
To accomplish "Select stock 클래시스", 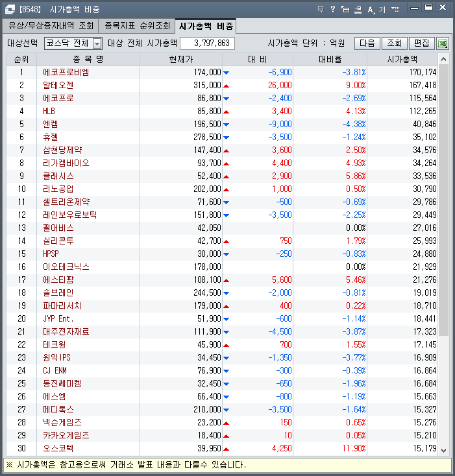I will (x=58, y=176).
